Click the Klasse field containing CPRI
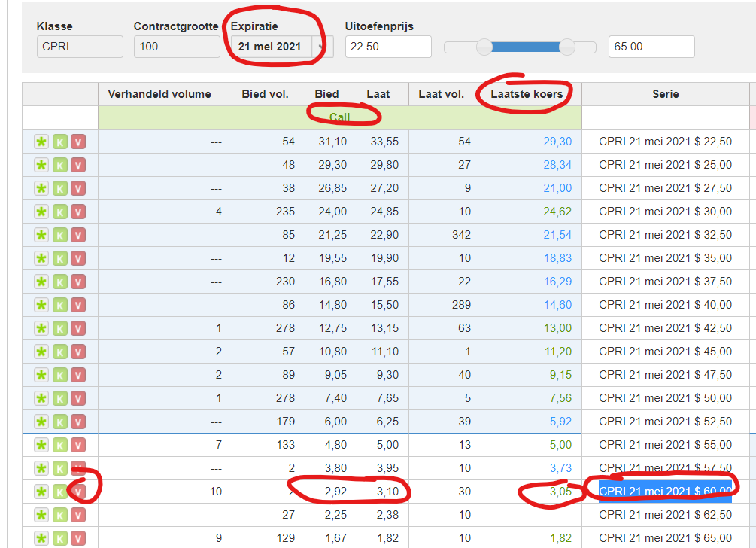Viewport: 756px width, 548px height. point(80,47)
